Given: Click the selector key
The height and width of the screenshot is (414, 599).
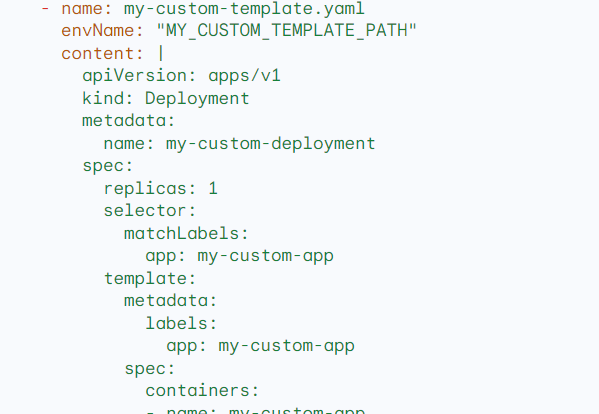Looking at the screenshot, I should 150,211.
